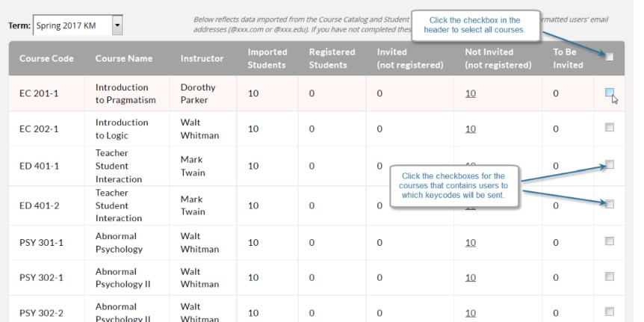Click the Imported Students column header
Screen dimensions: 644x322
click(267, 58)
